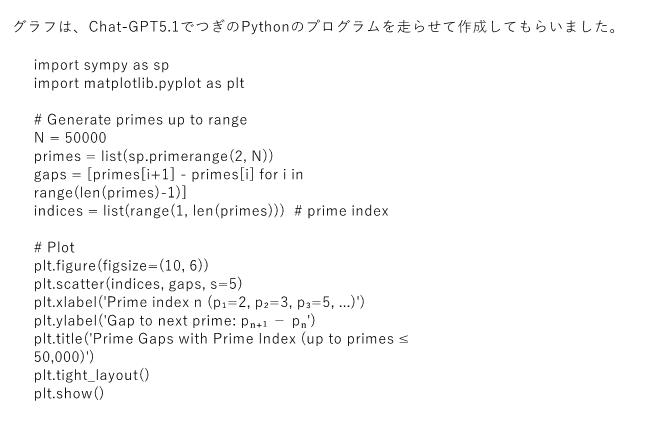652x425 pixels.
Task: Click the plt.ylabel code line
Action: 176,320
